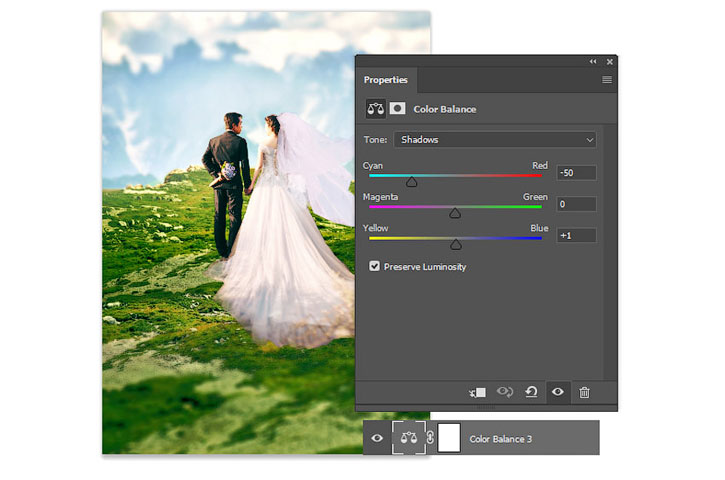Open the Properties panel menu

click(607, 80)
